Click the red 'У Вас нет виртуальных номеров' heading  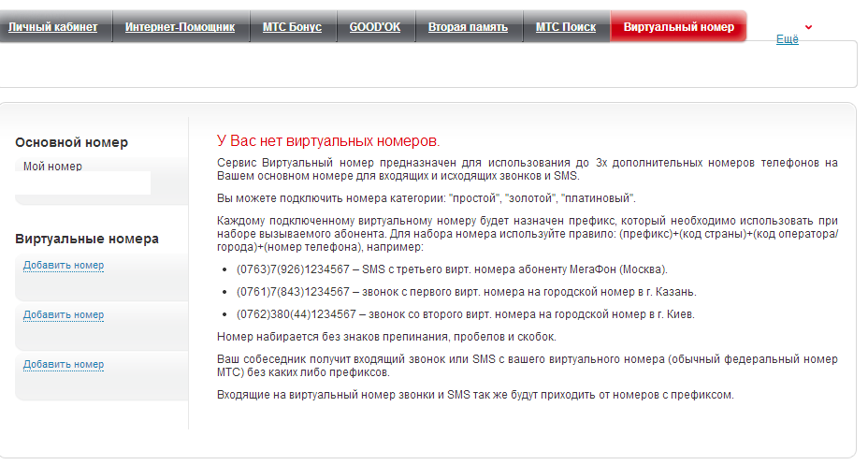point(327,141)
